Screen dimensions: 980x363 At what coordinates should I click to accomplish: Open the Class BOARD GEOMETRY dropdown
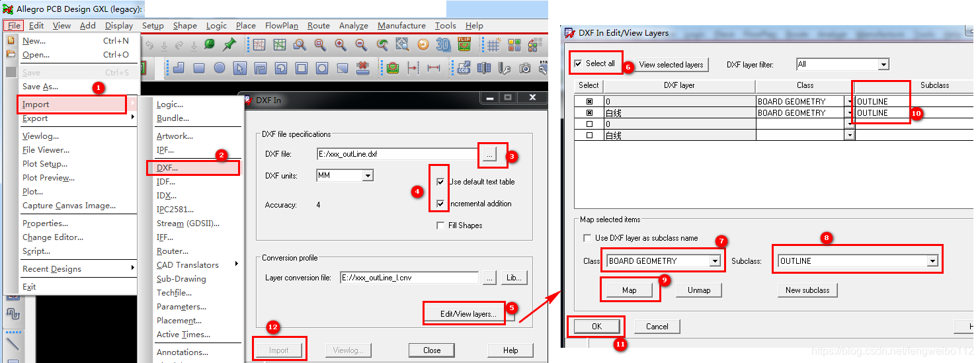(x=714, y=261)
